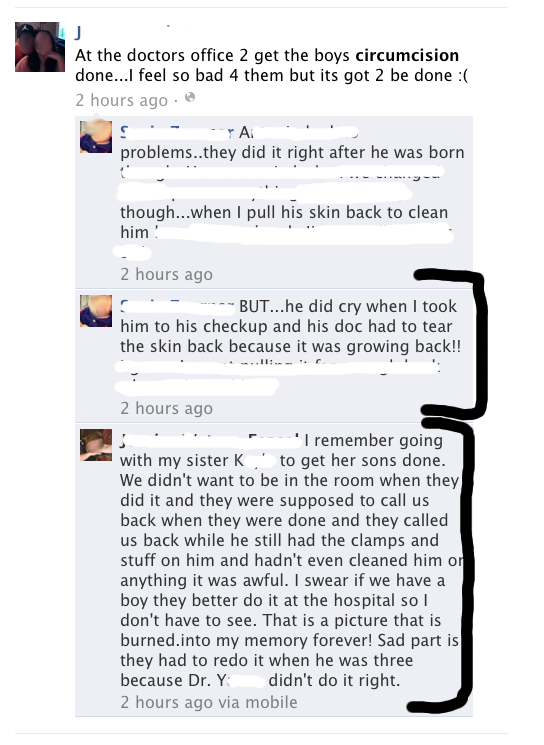Click the first commenter's redacted name link

click(177, 132)
